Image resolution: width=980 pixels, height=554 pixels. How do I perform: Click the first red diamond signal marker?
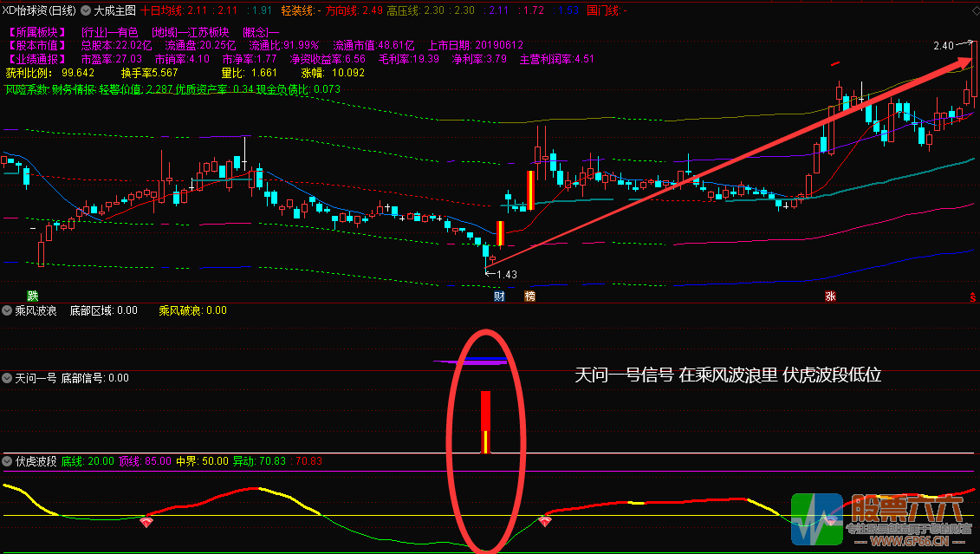tap(146, 521)
